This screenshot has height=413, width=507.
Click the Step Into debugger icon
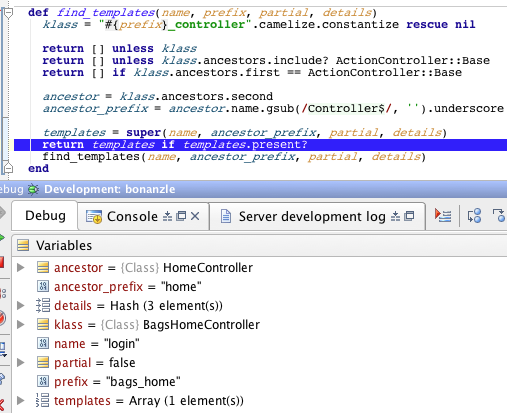[500, 216]
